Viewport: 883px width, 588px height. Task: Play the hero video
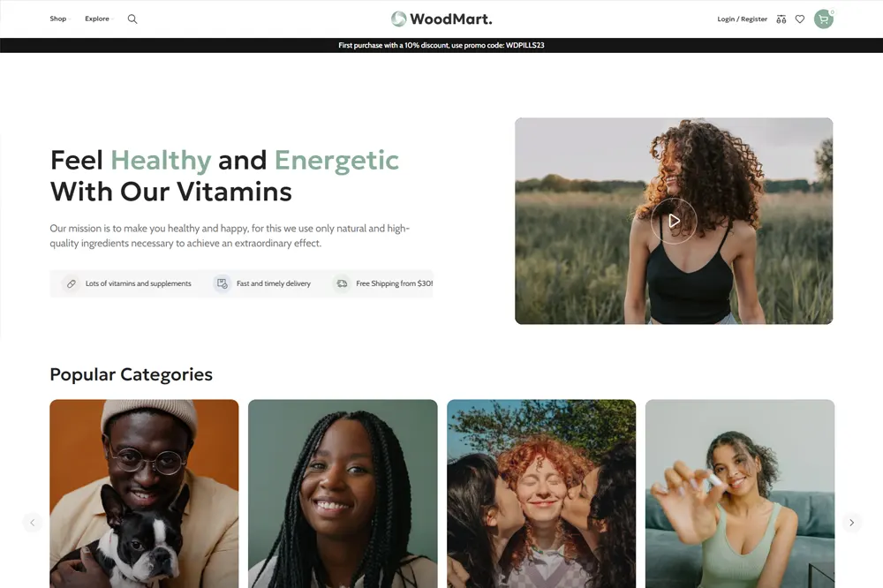tap(674, 221)
